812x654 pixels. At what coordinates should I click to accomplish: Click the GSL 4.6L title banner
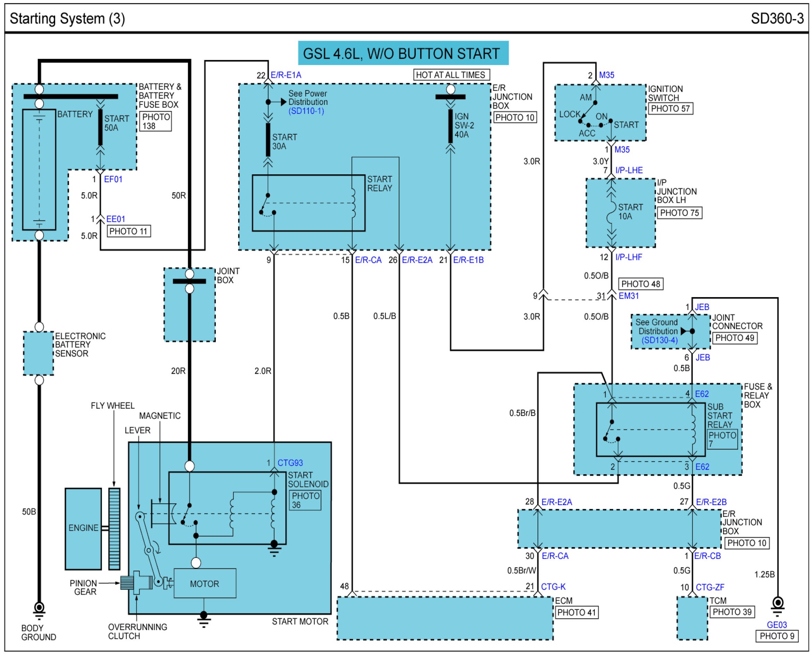pyautogui.click(x=403, y=53)
